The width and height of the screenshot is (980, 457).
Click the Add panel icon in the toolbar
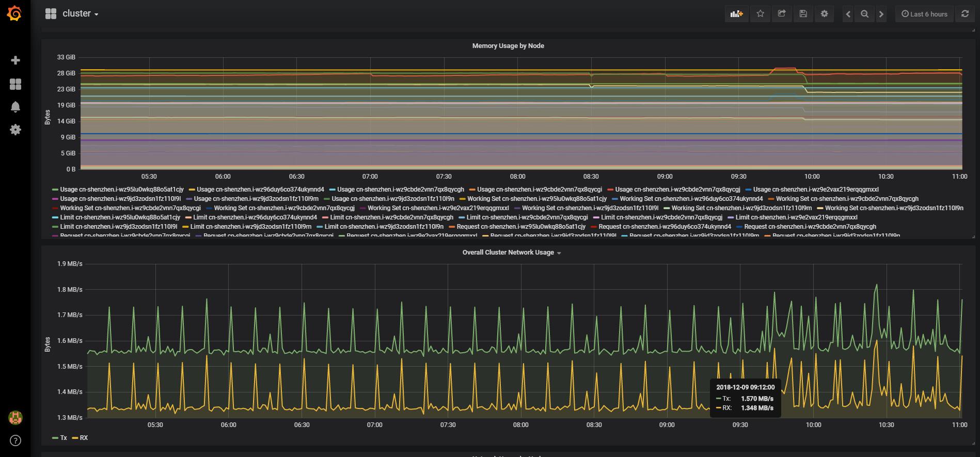click(x=736, y=14)
